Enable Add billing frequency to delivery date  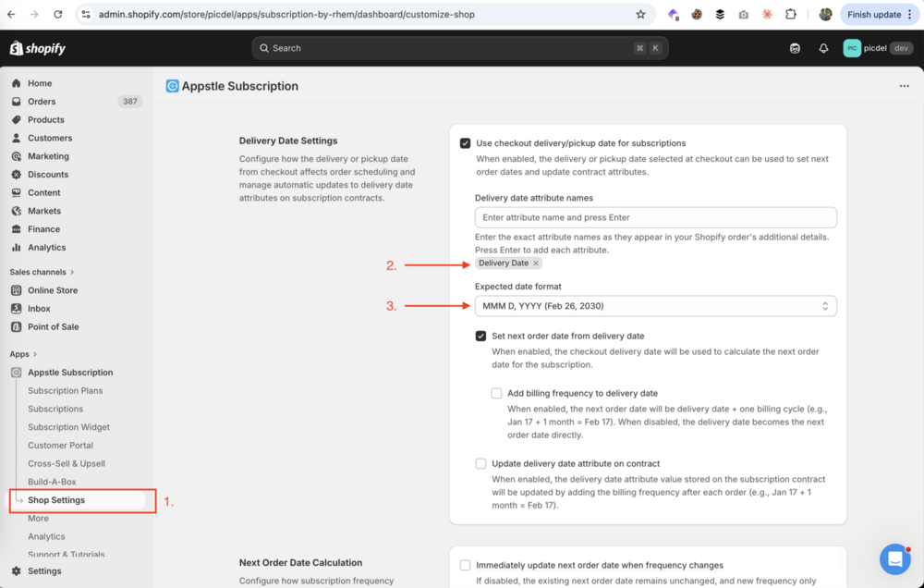click(496, 393)
